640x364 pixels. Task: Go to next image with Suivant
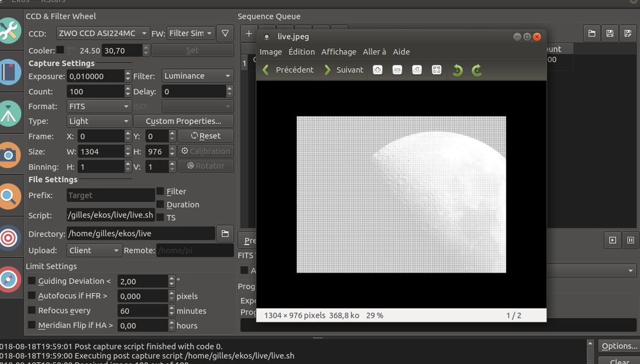pos(344,70)
